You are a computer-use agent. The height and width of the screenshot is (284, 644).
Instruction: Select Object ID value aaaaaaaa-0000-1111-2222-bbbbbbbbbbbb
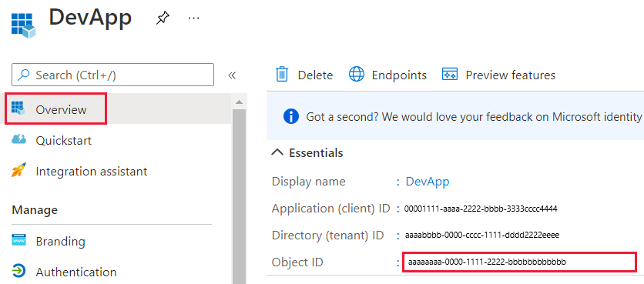tap(487, 262)
